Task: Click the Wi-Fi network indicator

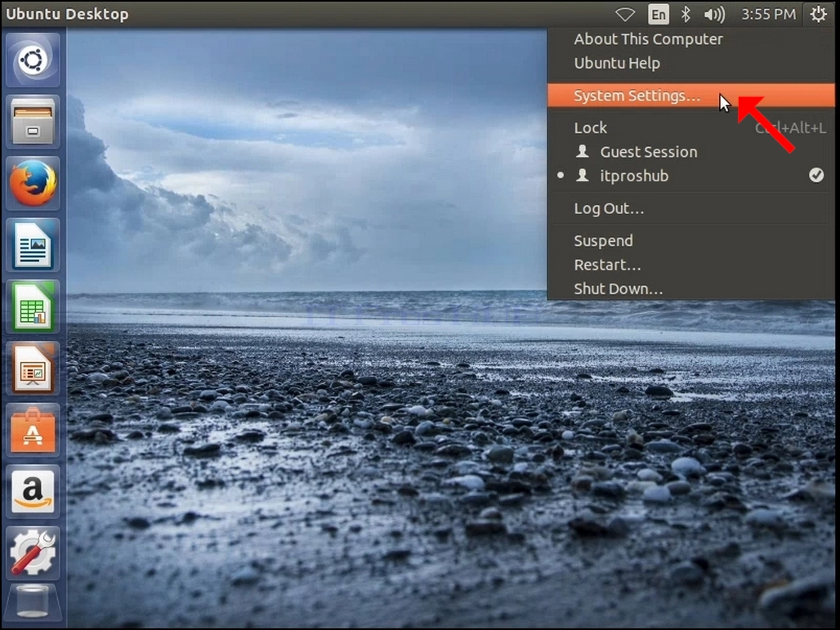Action: click(x=625, y=15)
